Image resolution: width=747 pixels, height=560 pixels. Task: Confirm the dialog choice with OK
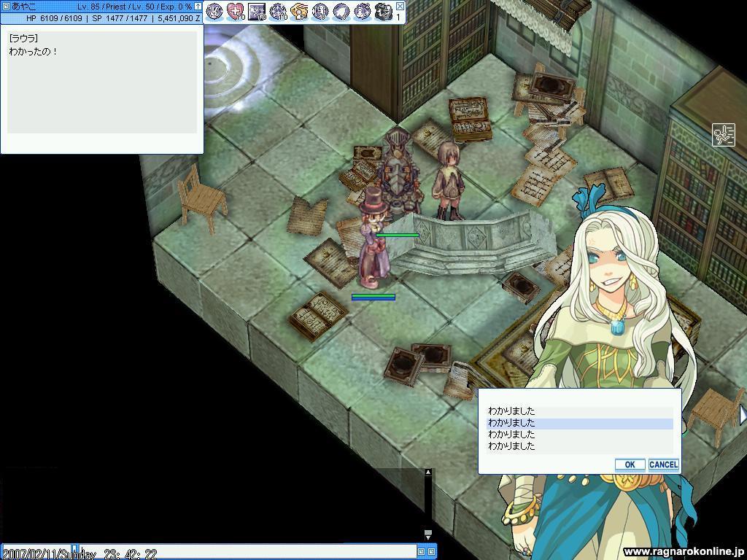[630, 464]
